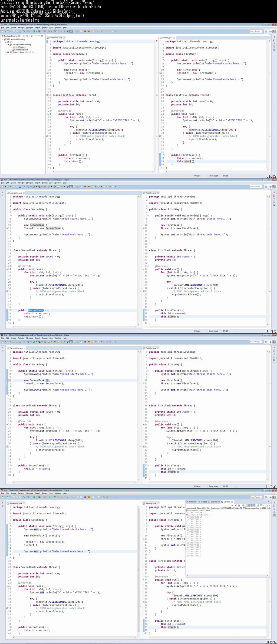This screenshot has width=277, height=644.
Task: Select tut1.api.threads.running package in Package Explorer
Action: click(x=22, y=45)
